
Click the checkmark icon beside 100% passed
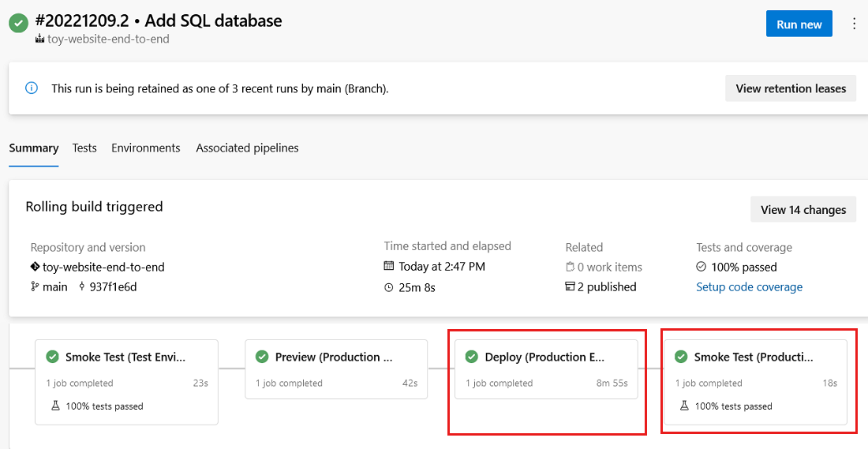[x=701, y=267]
